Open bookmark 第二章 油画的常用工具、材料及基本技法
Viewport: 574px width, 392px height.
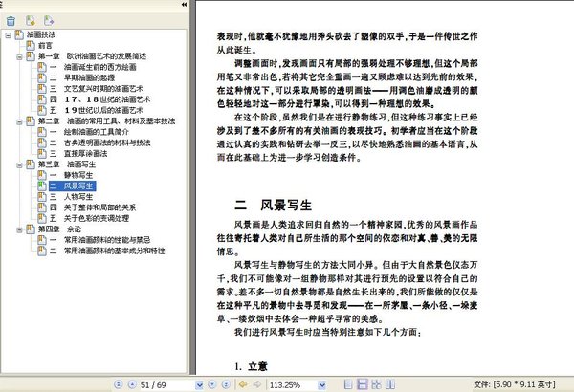click(106, 121)
